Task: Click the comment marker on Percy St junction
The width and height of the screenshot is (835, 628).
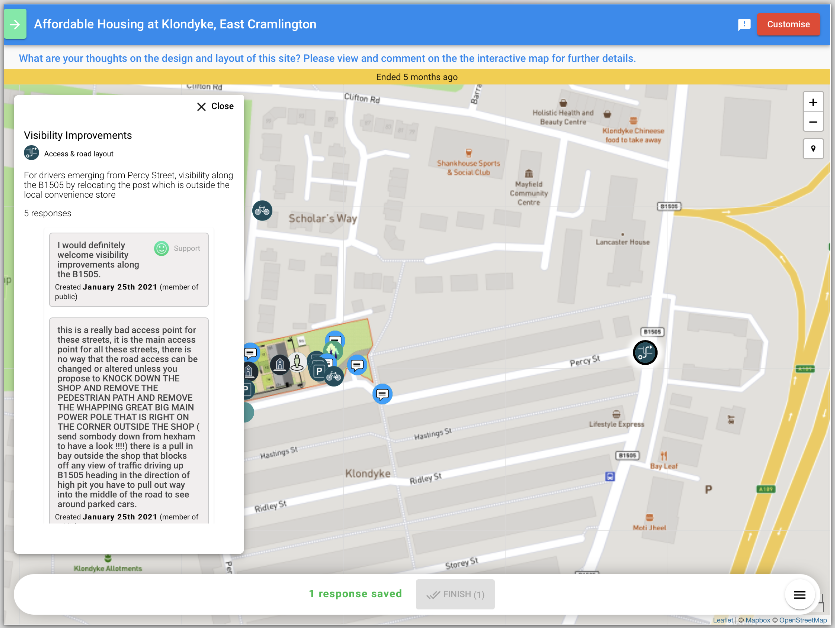Action: (x=382, y=394)
